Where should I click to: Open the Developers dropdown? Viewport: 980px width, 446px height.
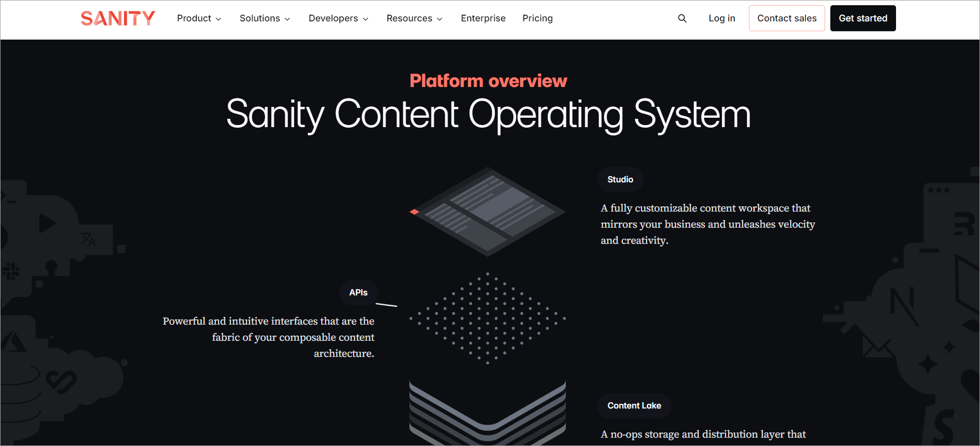[338, 18]
